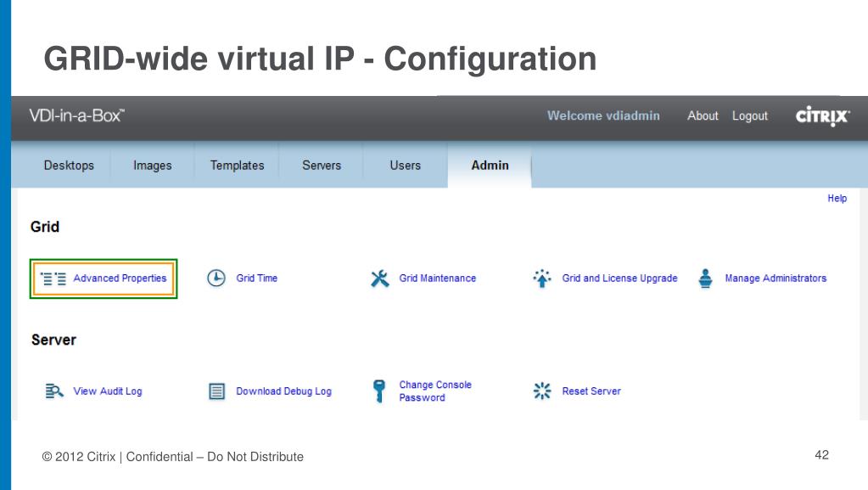
Task: Select the Change Console Password link
Action: pyautogui.click(x=435, y=391)
